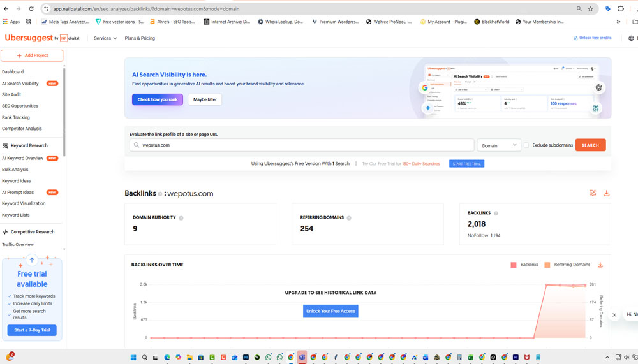Click the sidebar vertical scrollbar
This screenshot has width=638, height=364.
click(64, 112)
